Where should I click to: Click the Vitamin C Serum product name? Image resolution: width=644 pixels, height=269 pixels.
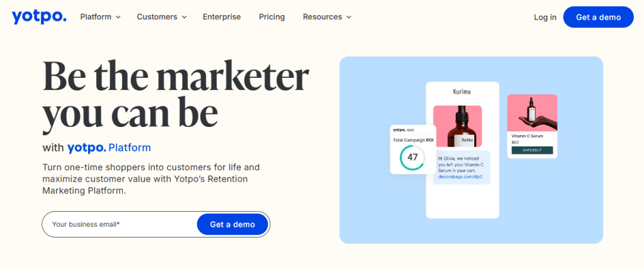coord(527,136)
